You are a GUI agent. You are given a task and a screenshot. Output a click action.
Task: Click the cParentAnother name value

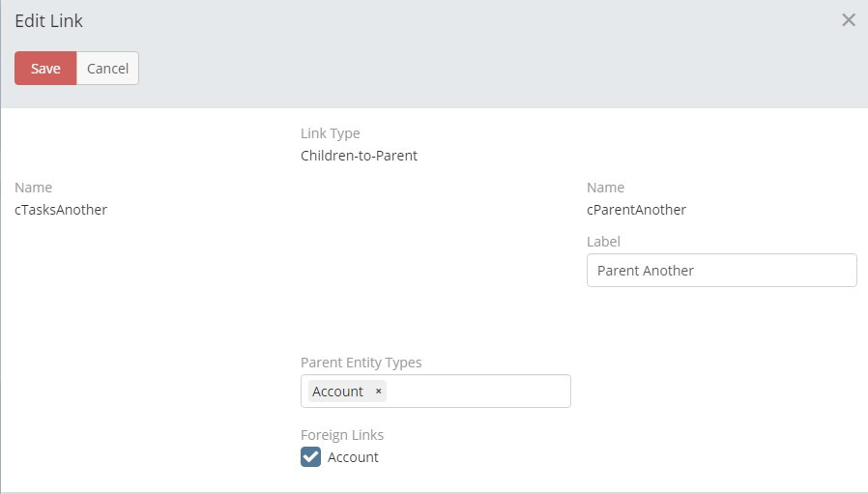636,210
